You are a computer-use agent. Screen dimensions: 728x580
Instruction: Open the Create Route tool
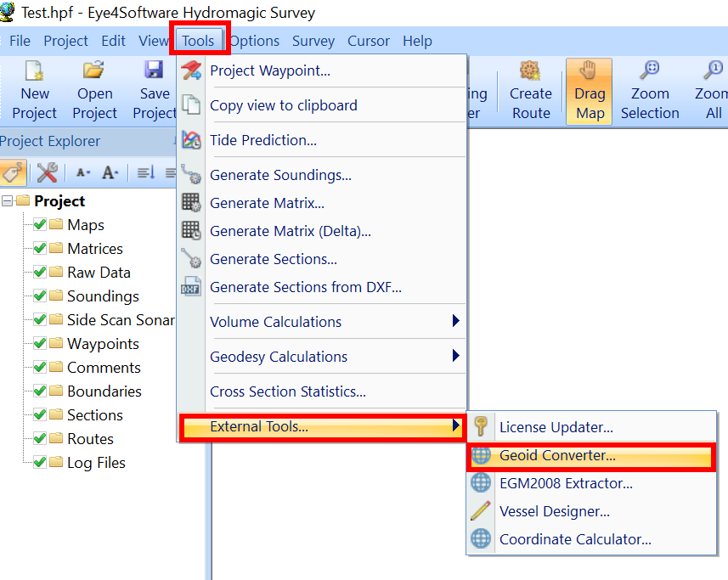pyautogui.click(x=531, y=92)
